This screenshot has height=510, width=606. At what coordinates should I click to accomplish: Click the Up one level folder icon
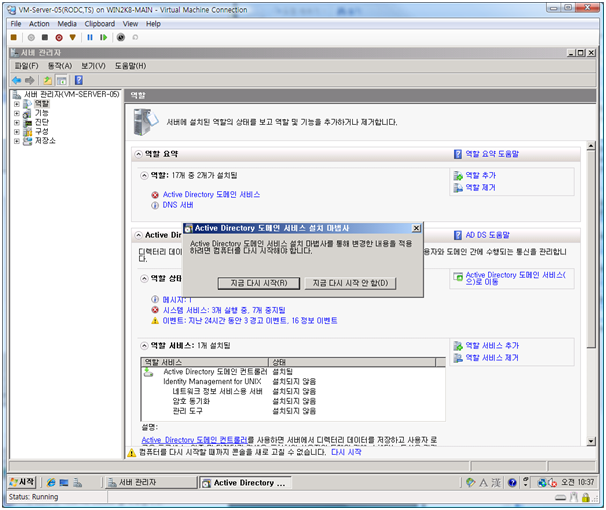tap(47, 80)
